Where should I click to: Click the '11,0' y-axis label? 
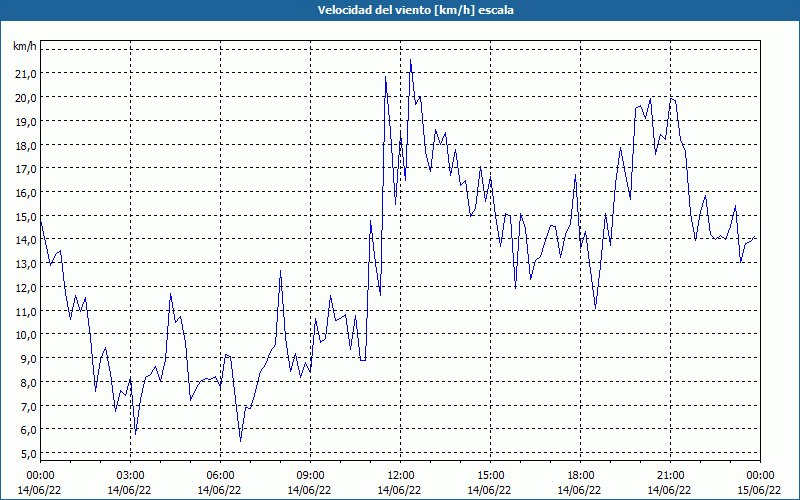(x=26, y=311)
